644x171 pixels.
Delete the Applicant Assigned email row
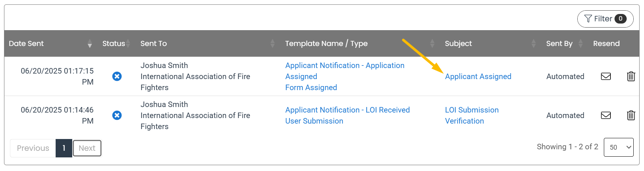click(x=631, y=76)
